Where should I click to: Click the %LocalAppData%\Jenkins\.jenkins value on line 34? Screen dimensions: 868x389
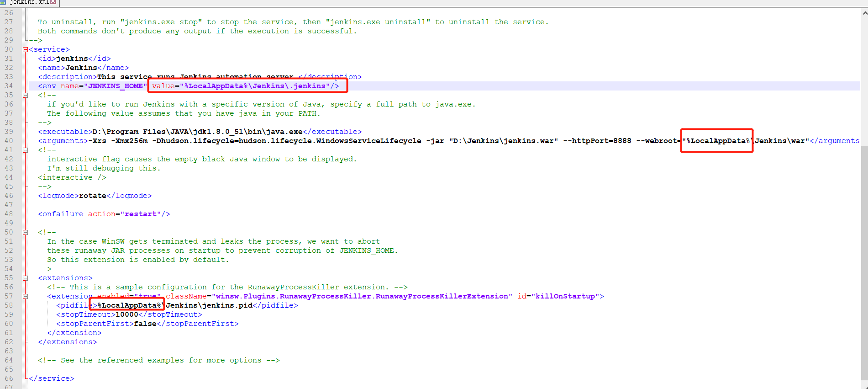click(255, 86)
